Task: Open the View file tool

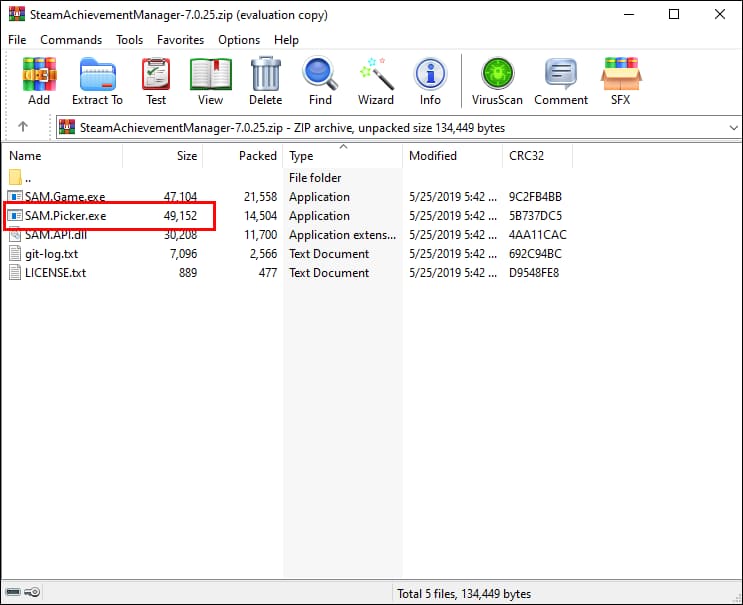Action: [x=211, y=74]
